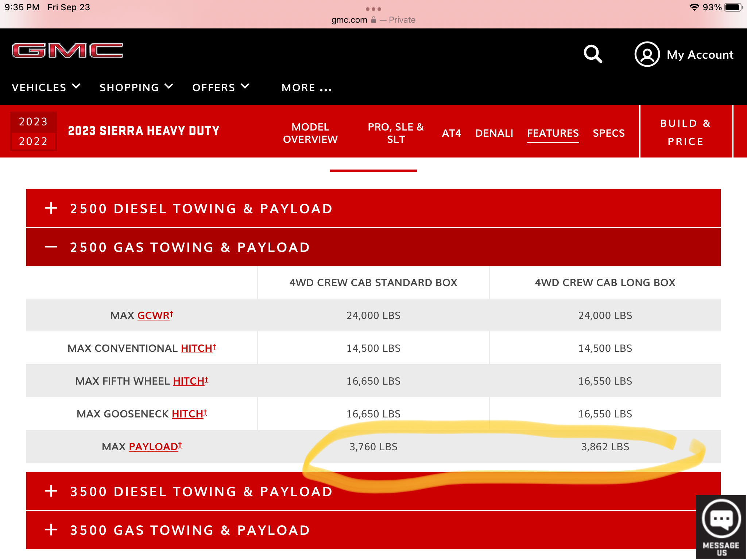Viewport: 747px width, 560px height.
Task: Select Standard Box 14,500 LBS conventional hitch cell
Action: tap(373, 348)
